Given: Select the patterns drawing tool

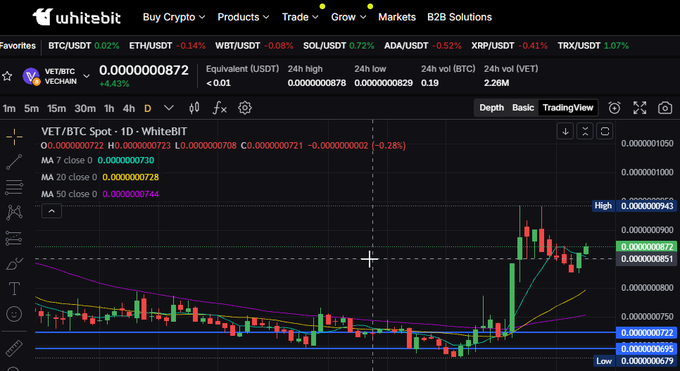Looking at the screenshot, I should [x=14, y=213].
